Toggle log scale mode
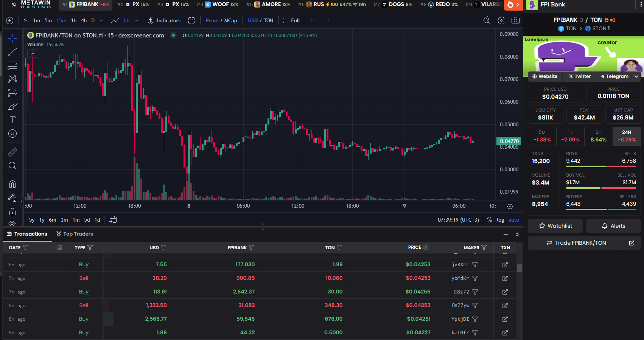Image resolution: width=644 pixels, height=340 pixels. (x=501, y=220)
